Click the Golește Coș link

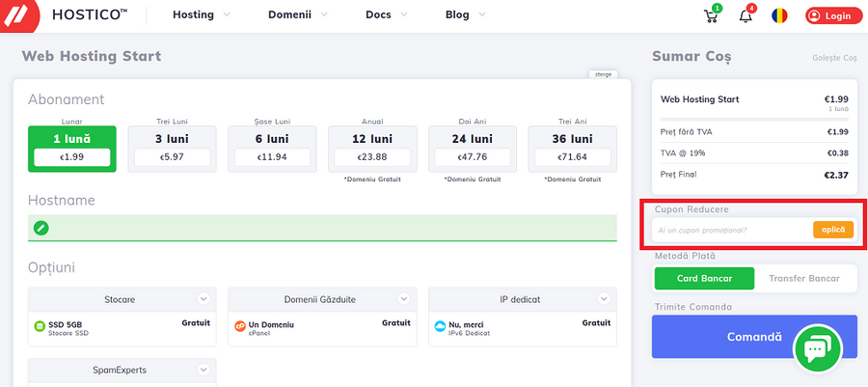coord(834,58)
